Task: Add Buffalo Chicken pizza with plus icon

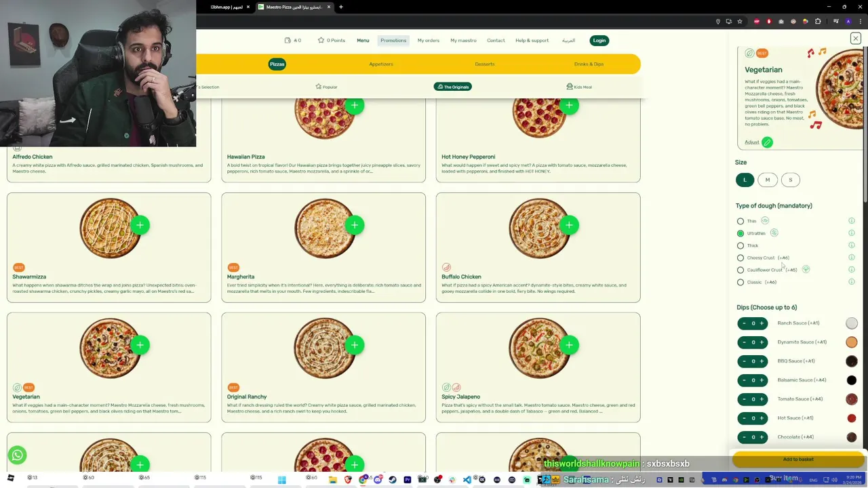Action: 569,225
